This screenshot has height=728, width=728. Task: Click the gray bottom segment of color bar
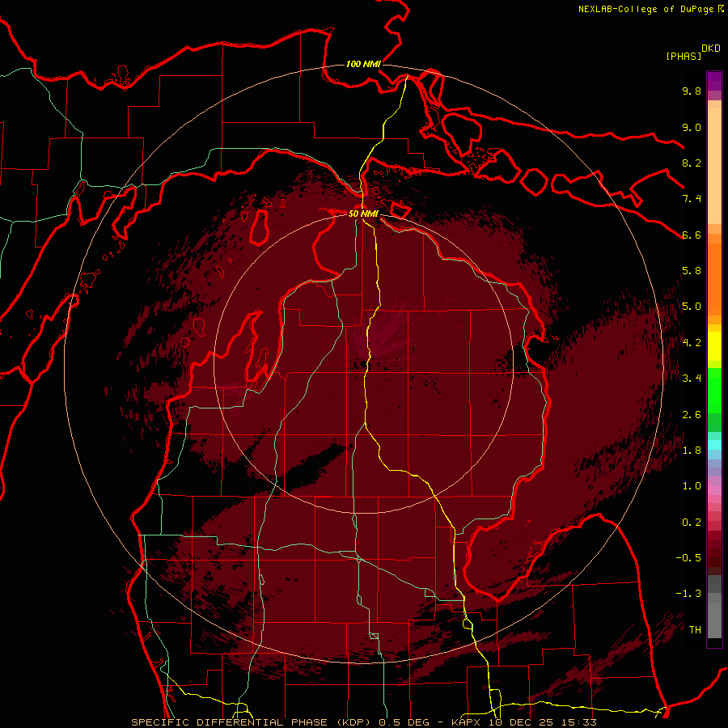[714, 622]
